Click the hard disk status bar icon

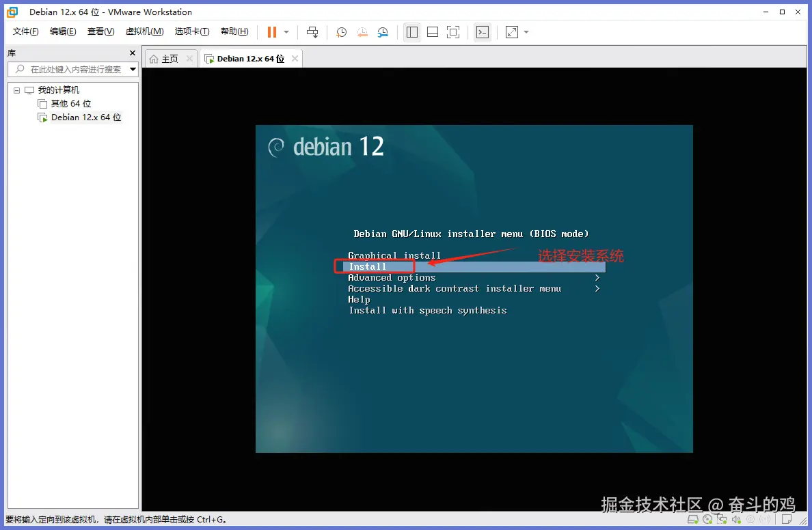[x=692, y=519]
